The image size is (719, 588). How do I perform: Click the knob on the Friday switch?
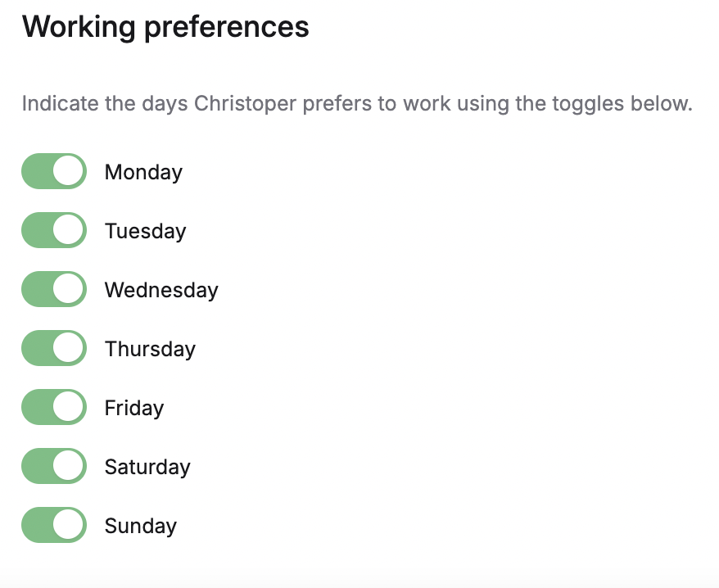[x=67, y=407]
